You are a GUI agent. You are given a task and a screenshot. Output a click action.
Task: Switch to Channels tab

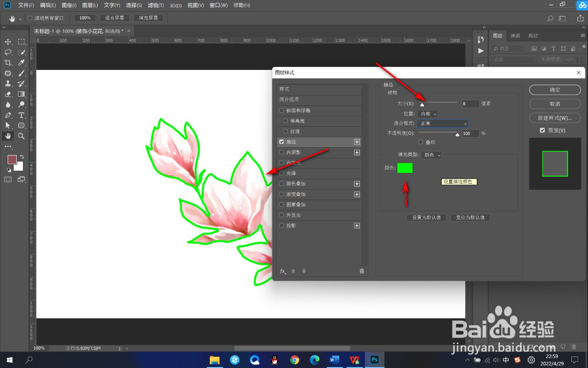515,36
